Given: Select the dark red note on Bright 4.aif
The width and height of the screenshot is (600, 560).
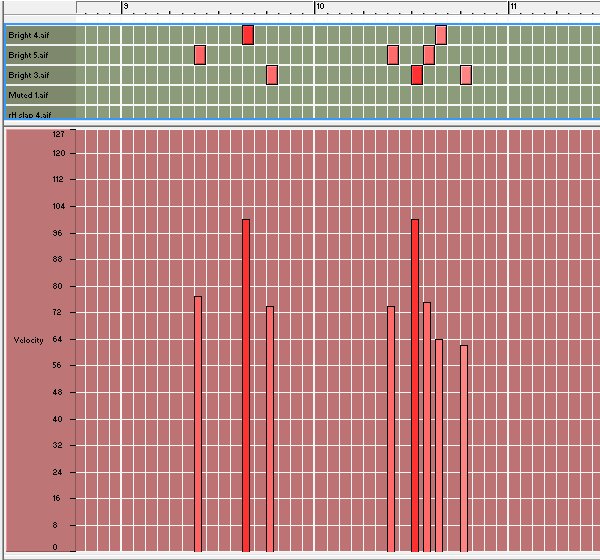Looking at the screenshot, I should 247,35.
